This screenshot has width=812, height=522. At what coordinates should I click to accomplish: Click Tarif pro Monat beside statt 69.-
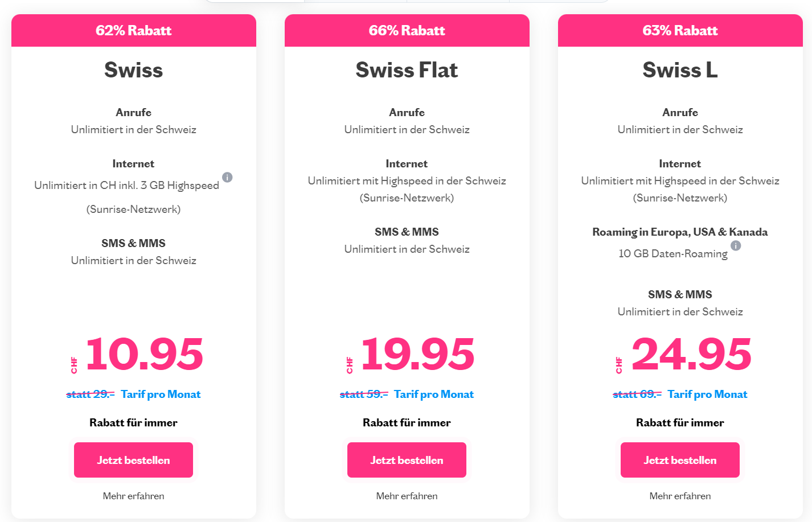pyautogui.click(x=707, y=394)
